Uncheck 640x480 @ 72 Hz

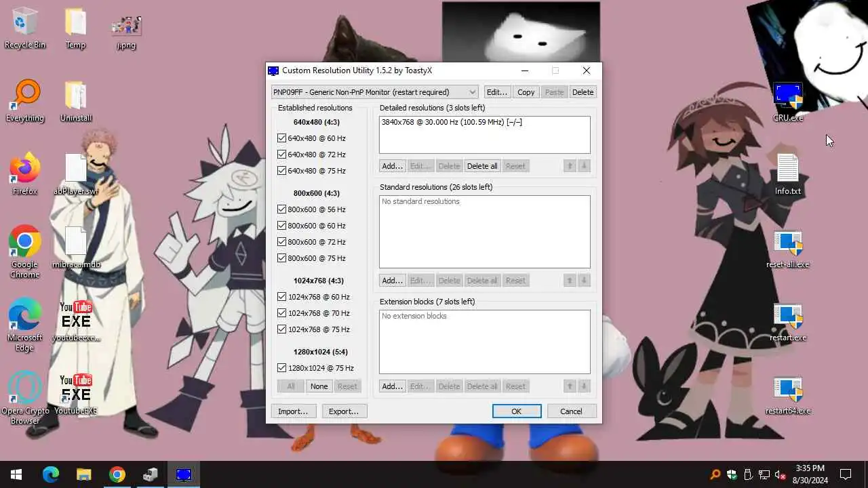(x=281, y=155)
